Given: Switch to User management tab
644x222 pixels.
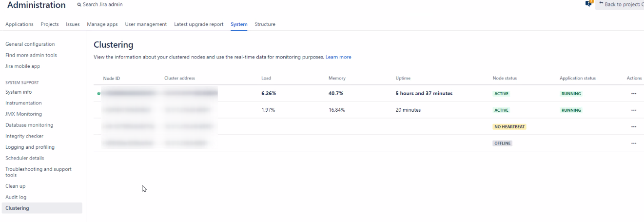Looking at the screenshot, I should tap(146, 24).
